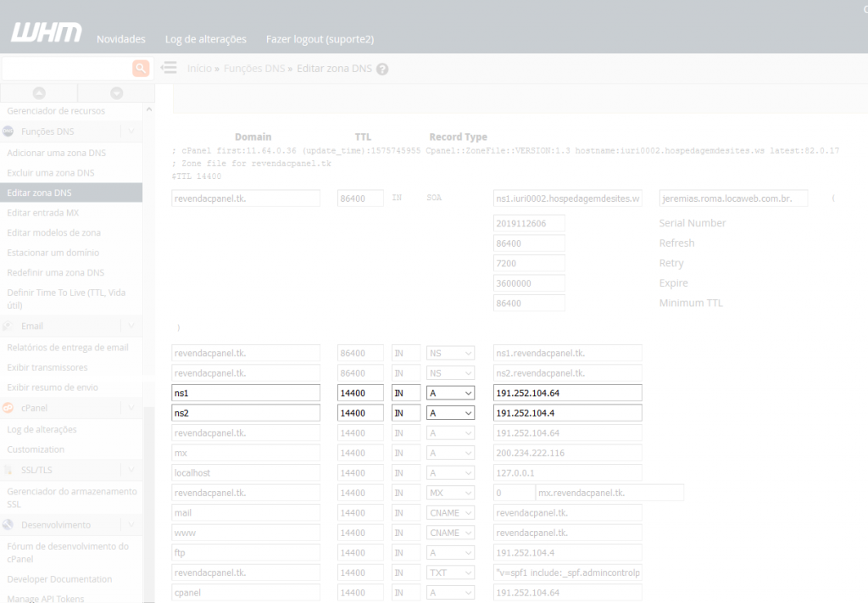The height and width of the screenshot is (603, 868).
Task: Open Customization sidebar link
Action: [x=36, y=449]
